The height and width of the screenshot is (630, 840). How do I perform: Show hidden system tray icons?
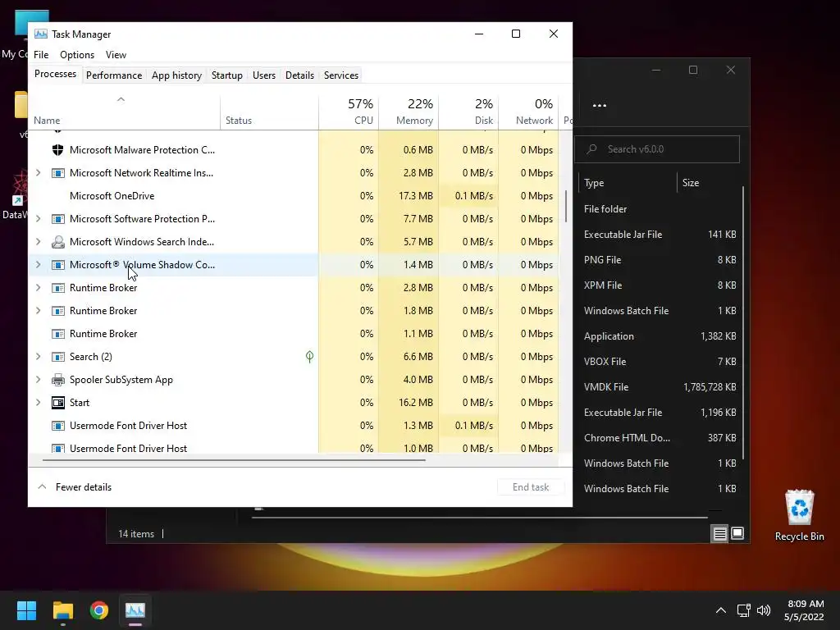[721, 610]
